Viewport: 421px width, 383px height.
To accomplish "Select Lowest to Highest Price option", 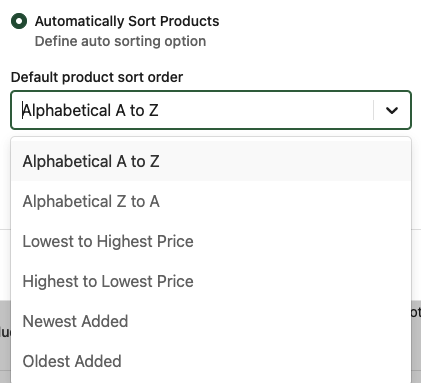I will (211, 241).
